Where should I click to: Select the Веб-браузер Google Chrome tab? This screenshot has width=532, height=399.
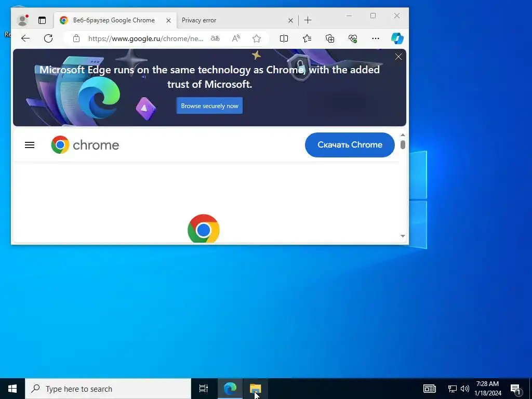pyautogui.click(x=115, y=20)
